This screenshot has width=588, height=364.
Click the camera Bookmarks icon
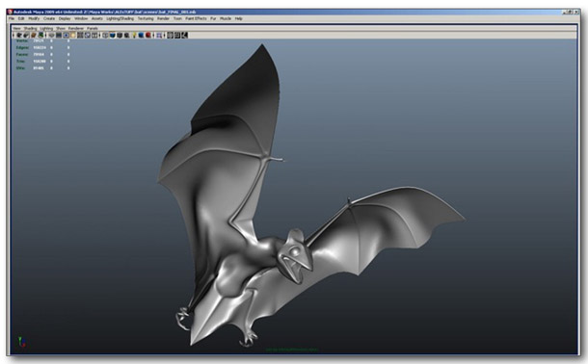click(34, 36)
